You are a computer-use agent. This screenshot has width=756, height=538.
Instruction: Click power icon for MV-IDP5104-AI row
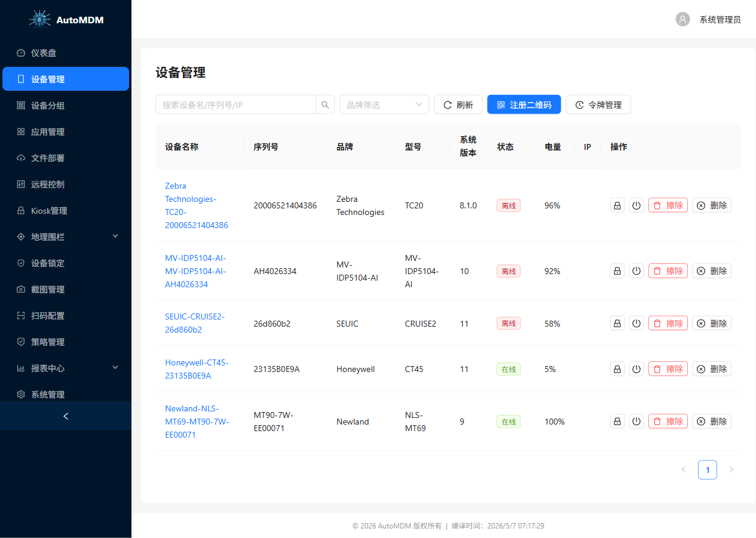tap(636, 271)
